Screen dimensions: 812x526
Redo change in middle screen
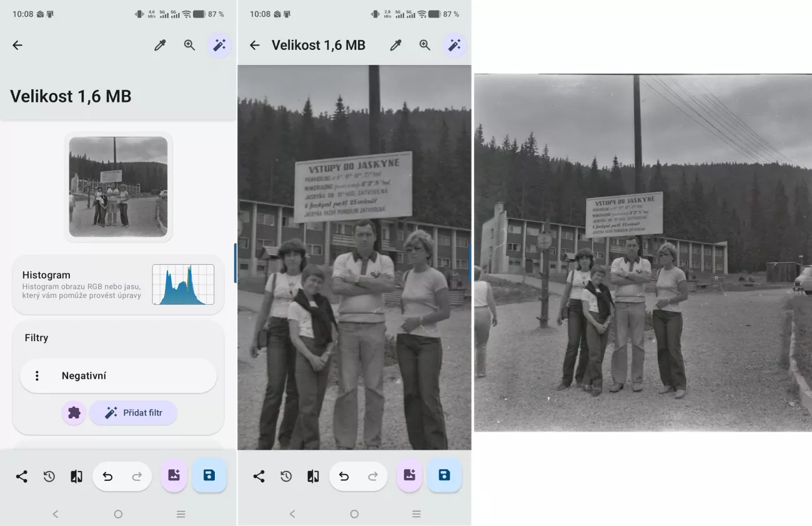[x=373, y=477]
